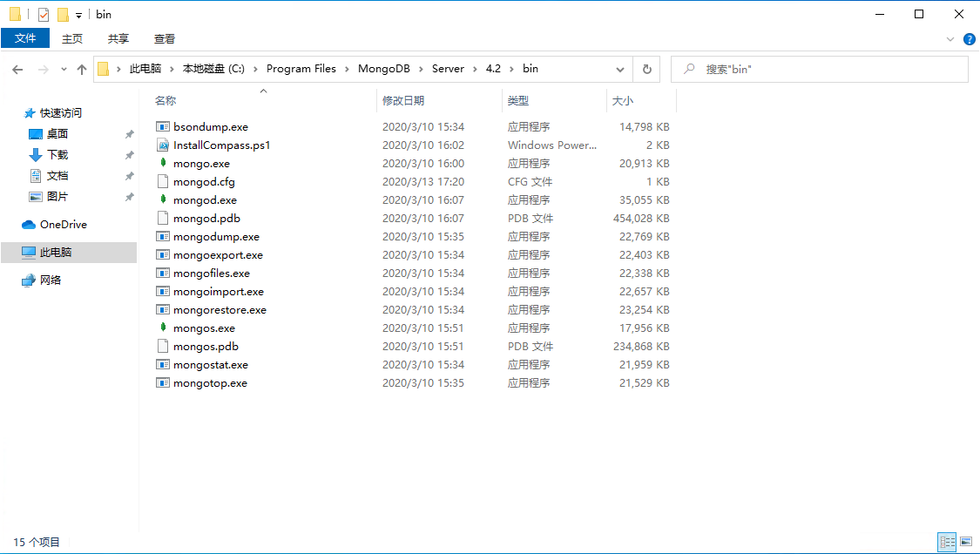Click the bsondump.exe file icon
Image resolution: width=980 pixels, height=554 pixels.
tap(163, 127)
